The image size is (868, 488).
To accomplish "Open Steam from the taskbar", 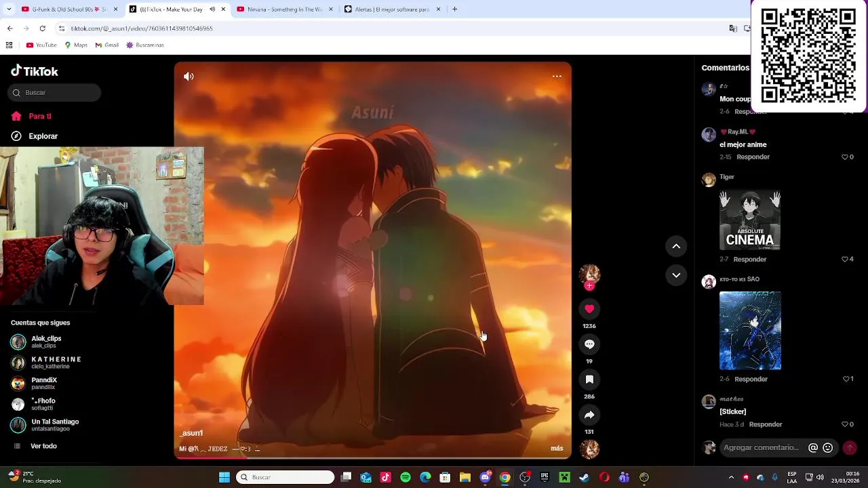I will pos(584,477).
